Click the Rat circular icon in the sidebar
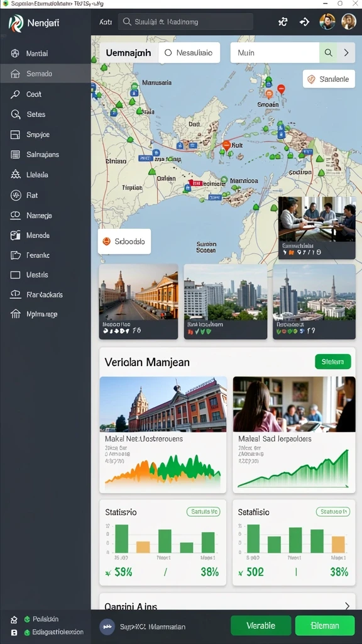362x644 pixels. pos(15,195)
